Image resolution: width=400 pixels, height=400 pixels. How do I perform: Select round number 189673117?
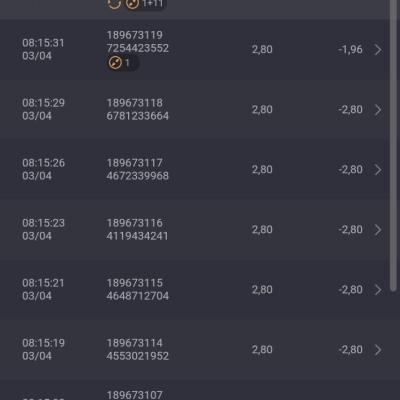[135, 163]
